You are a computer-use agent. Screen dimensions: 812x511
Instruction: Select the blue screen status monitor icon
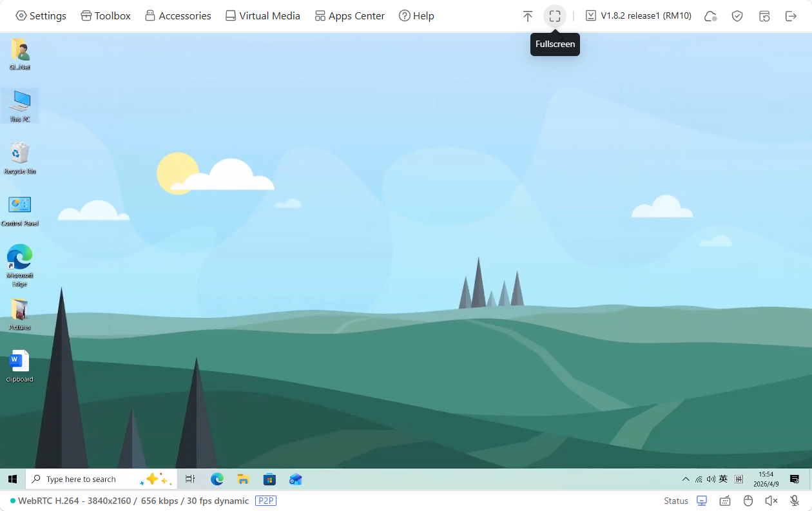tap(701, 500)
